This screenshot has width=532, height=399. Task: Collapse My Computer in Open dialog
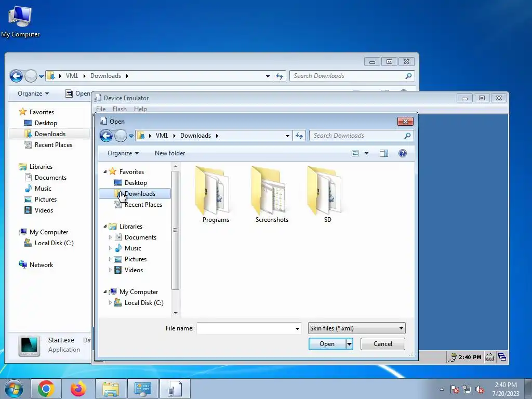[105, 292]
